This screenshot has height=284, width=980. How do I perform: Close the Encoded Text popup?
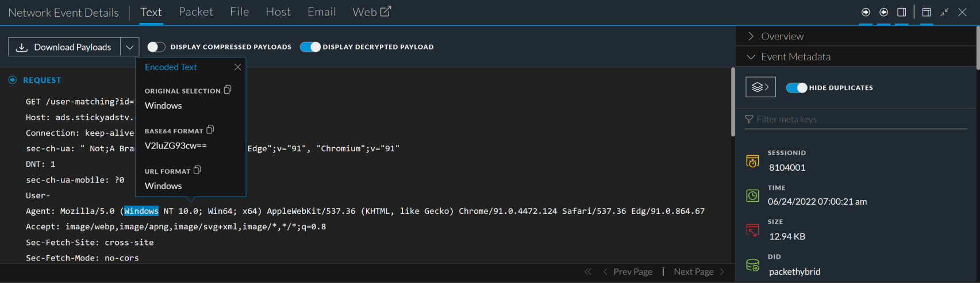pyautogui.click(x=237, y=67)
